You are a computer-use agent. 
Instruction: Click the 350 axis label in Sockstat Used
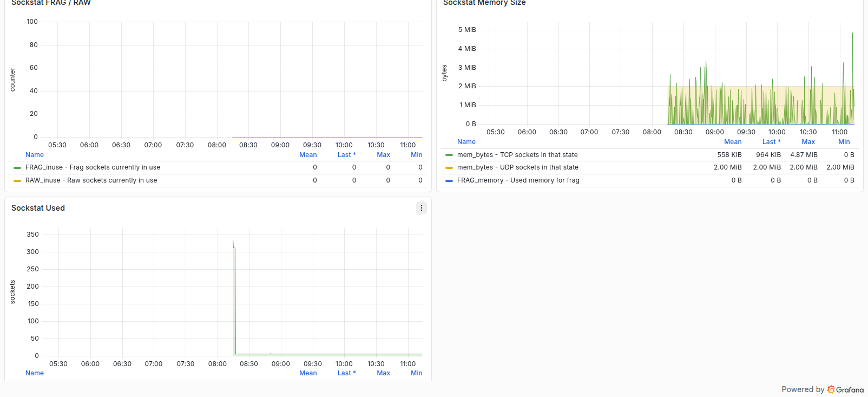(x=32, y=235)
